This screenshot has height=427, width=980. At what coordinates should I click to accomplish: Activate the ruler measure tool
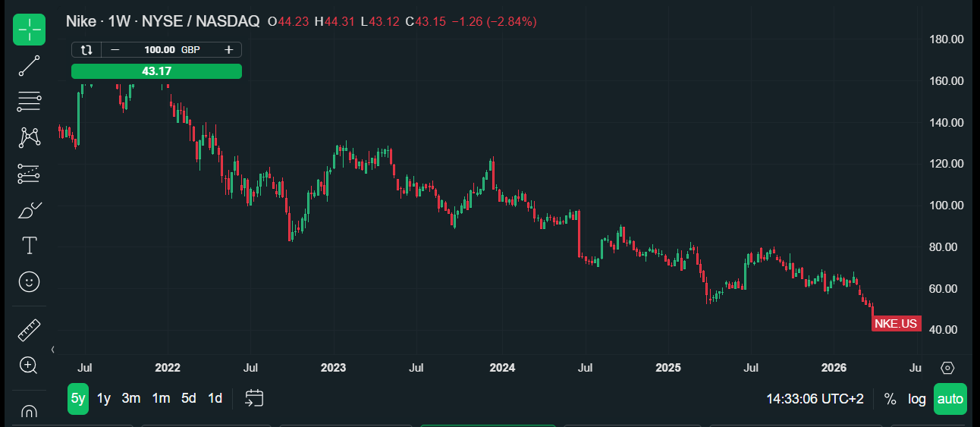click(29, 330)
